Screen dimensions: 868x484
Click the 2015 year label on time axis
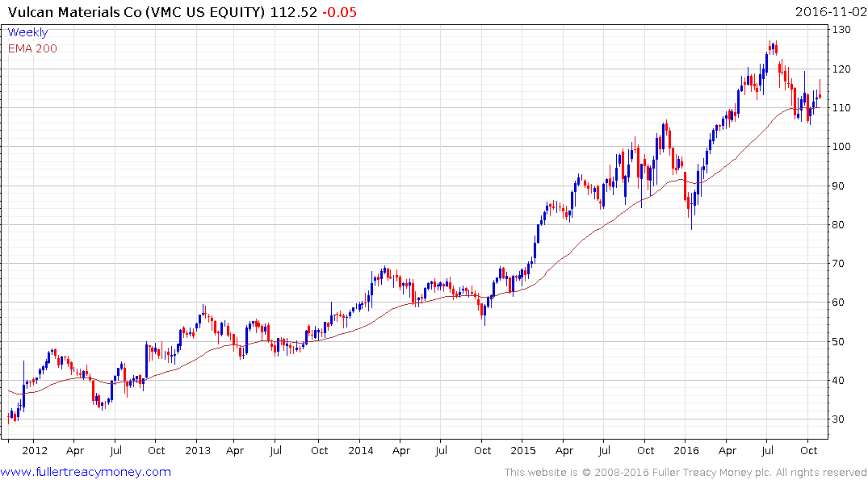coord(523,450)
